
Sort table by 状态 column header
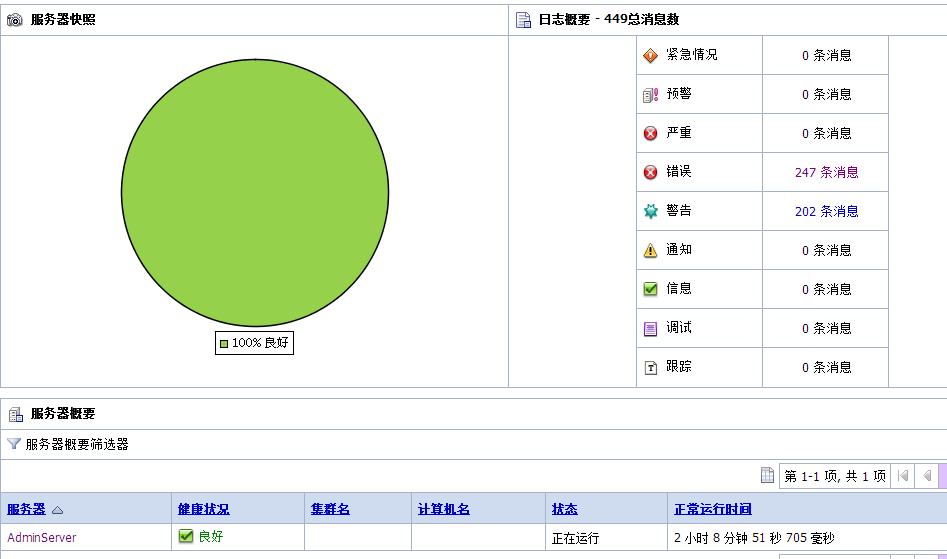point(565,509)
